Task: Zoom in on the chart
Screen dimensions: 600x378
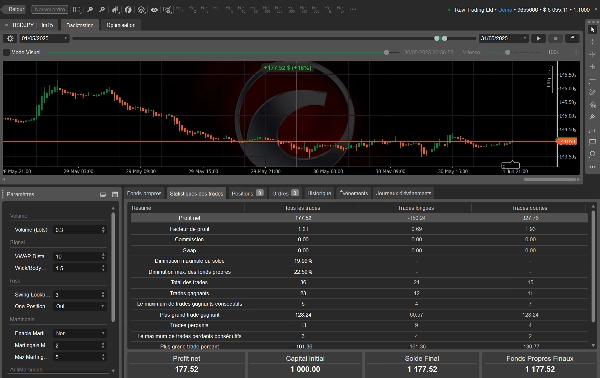Action: coord(90,10)
